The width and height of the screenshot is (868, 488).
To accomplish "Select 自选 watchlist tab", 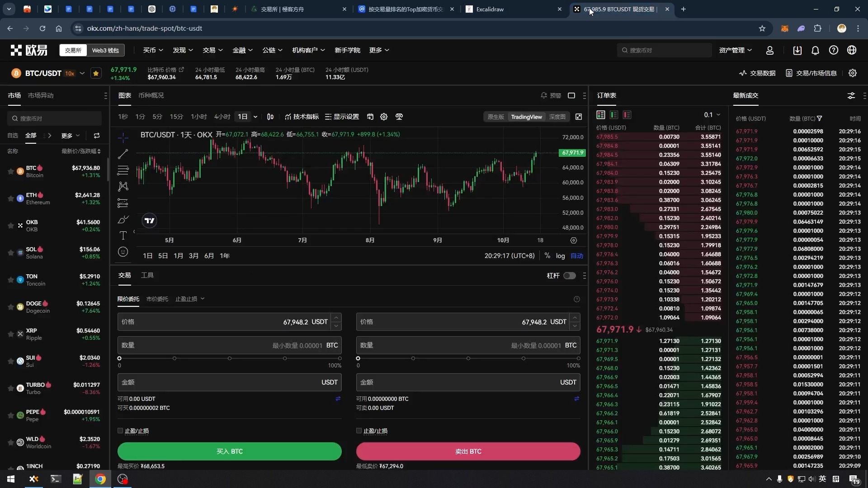I will point(13,136).
